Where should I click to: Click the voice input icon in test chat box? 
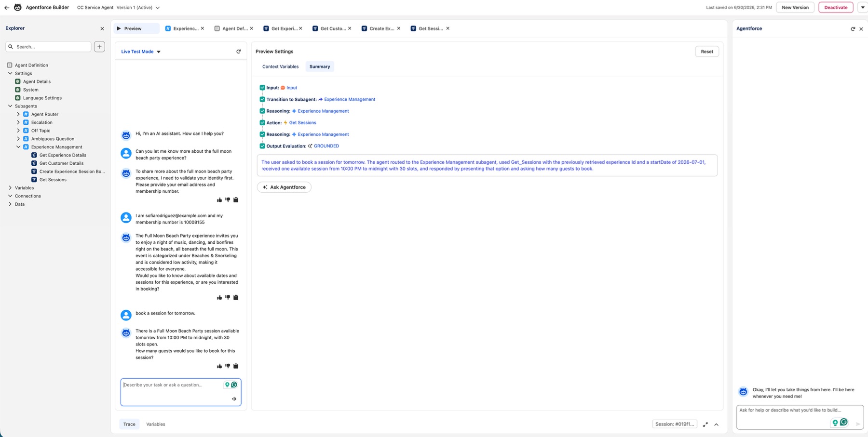coord(234,399)
